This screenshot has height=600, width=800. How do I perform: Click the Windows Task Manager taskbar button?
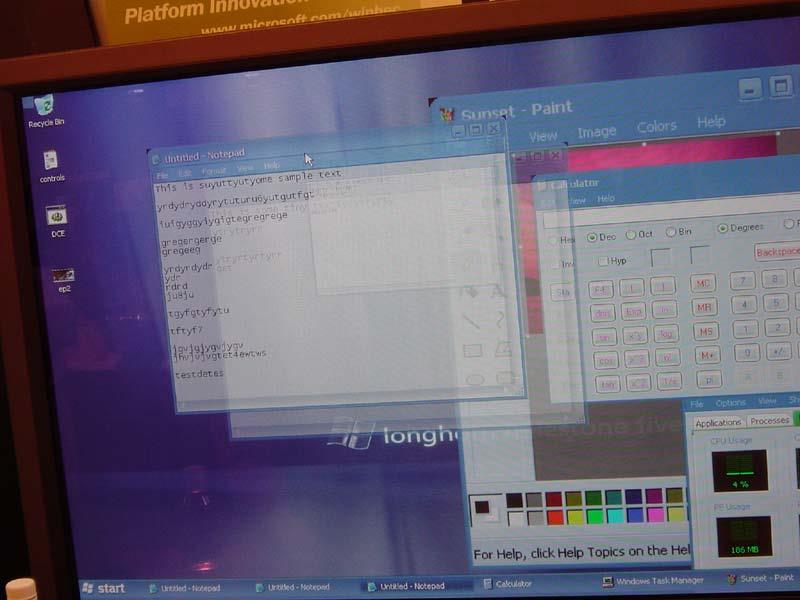click(654, 581)
